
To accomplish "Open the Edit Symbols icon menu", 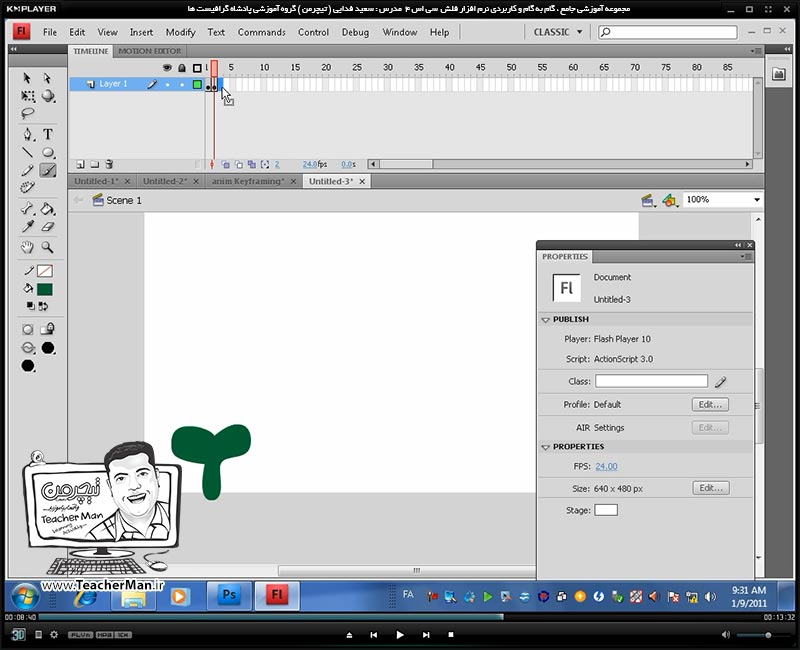I will coord(670,201).
